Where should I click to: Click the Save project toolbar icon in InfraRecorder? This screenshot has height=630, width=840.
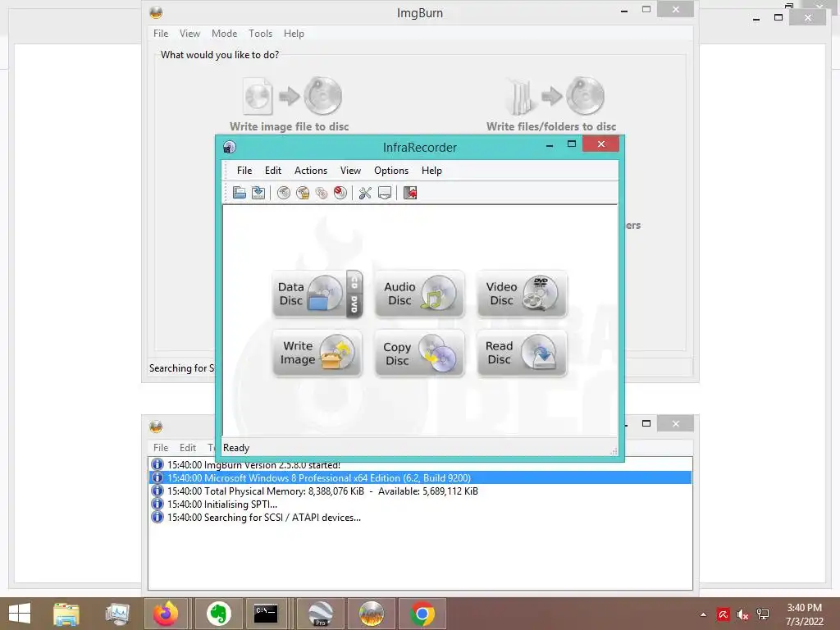tap(258, 193)
